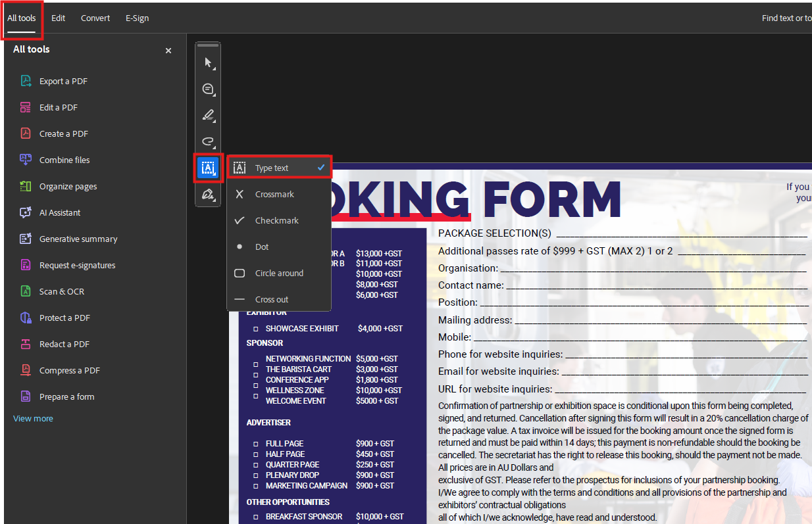
Task: Click the Export a PDF icon
Action: click(26, 81)
